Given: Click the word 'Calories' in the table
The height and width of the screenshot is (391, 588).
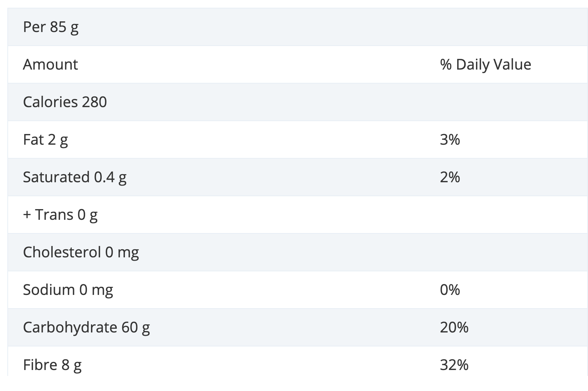Looking at the screenshot, I should click(50, 102).
